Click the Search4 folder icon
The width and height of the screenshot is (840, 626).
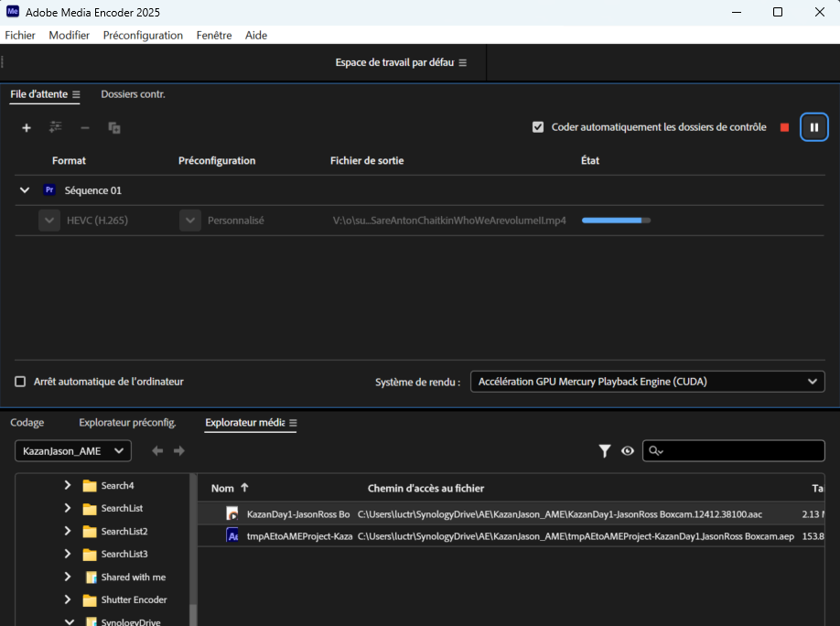coord(90,486)
